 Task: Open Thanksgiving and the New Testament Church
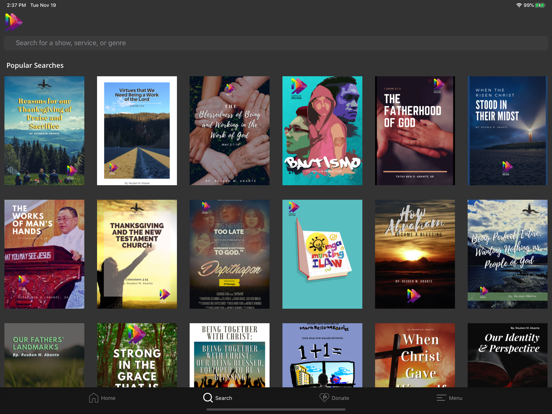137,254
